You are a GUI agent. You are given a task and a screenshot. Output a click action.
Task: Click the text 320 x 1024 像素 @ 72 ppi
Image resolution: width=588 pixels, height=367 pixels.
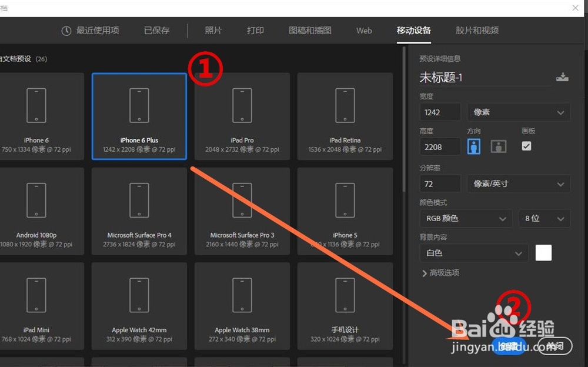point(345,339)
